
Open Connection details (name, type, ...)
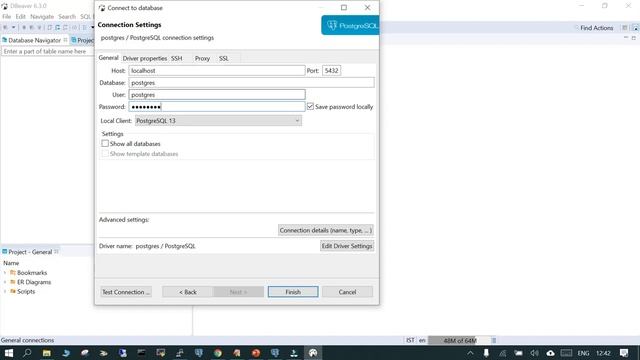click(x=325, y=230)
